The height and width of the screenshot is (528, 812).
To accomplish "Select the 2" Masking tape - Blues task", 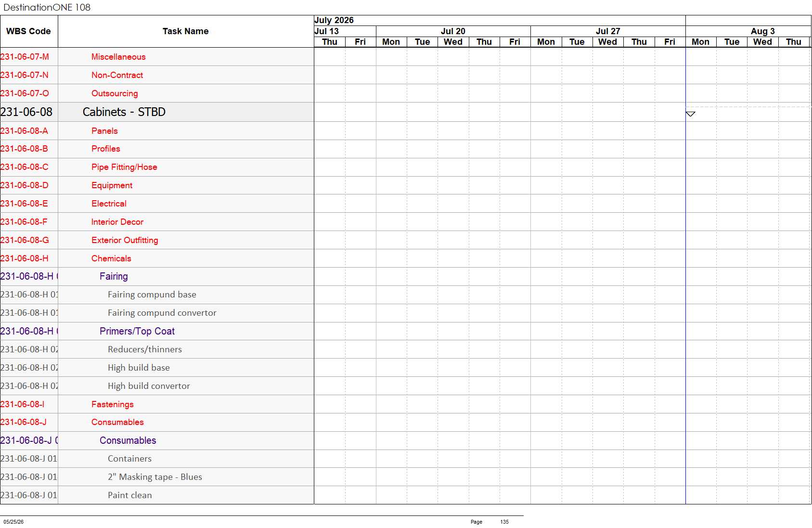I will [x=155, y=477].
